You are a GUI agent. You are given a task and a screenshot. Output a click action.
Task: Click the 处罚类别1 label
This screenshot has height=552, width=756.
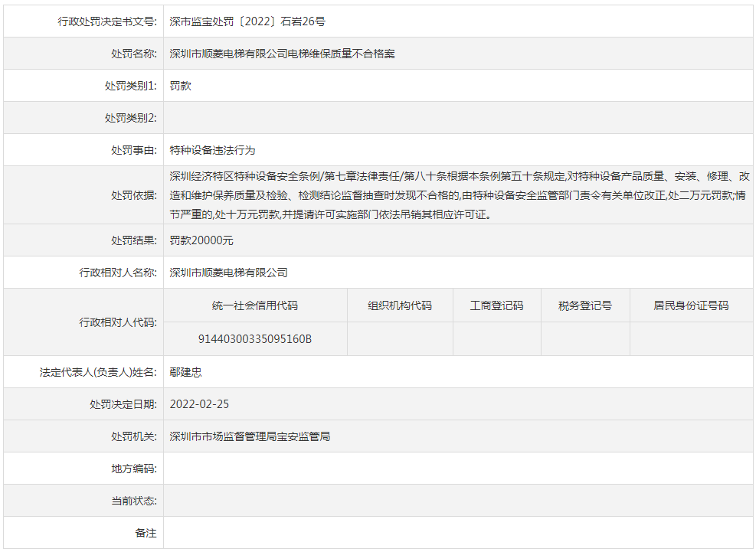[131, 86]
